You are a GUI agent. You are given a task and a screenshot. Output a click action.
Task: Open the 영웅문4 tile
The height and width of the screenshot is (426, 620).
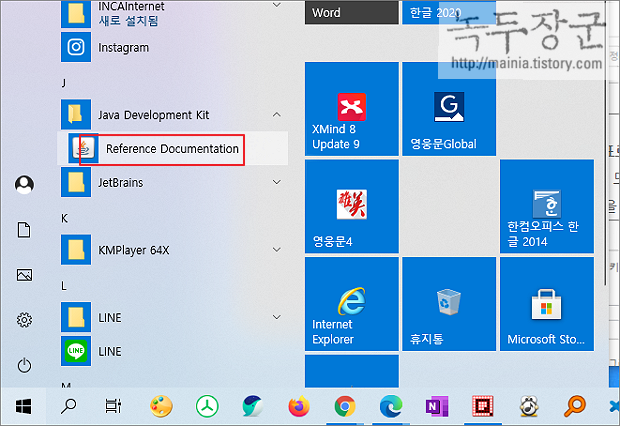point(352,206)
